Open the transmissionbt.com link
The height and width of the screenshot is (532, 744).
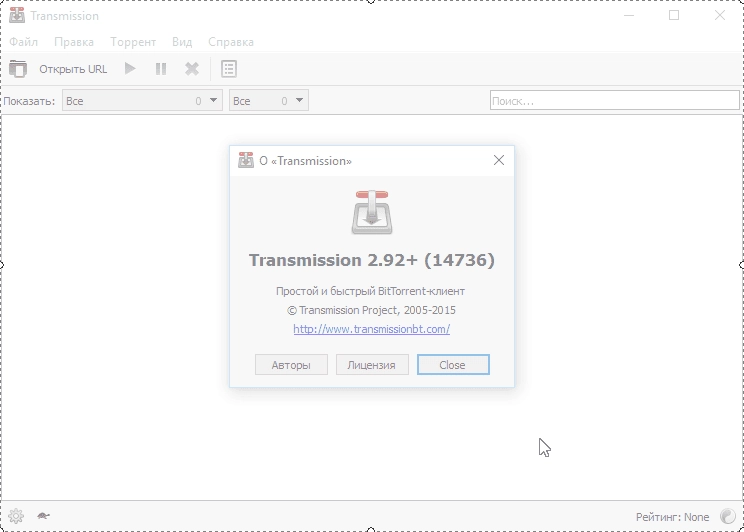(x=372, y=329)
